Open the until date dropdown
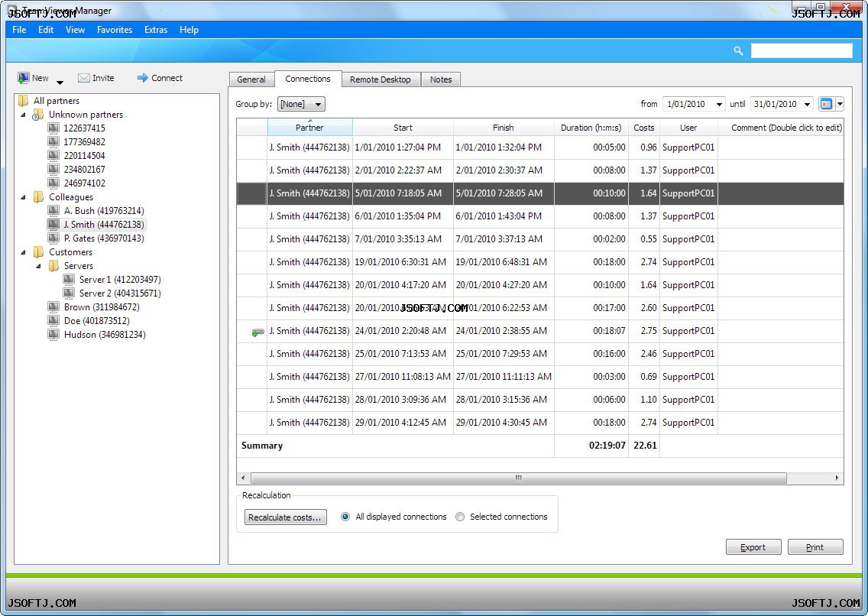The height and width of the screenshot is (616, 868). (x=807, y=104)
